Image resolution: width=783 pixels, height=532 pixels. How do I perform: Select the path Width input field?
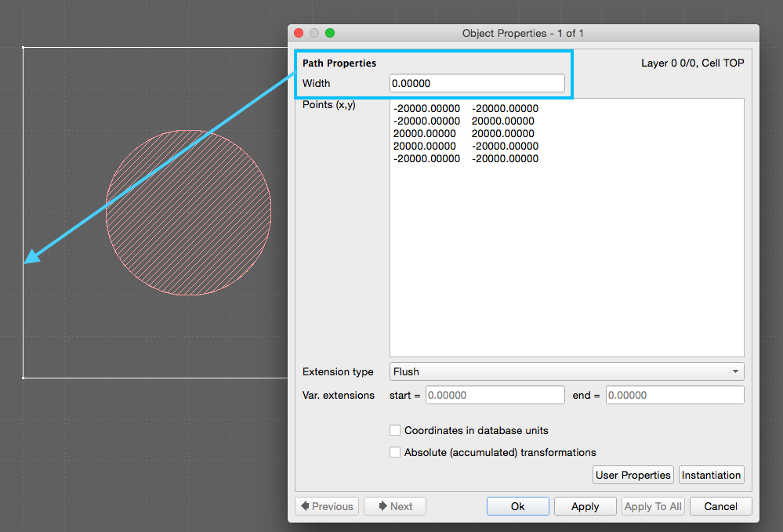coord(477,82)
